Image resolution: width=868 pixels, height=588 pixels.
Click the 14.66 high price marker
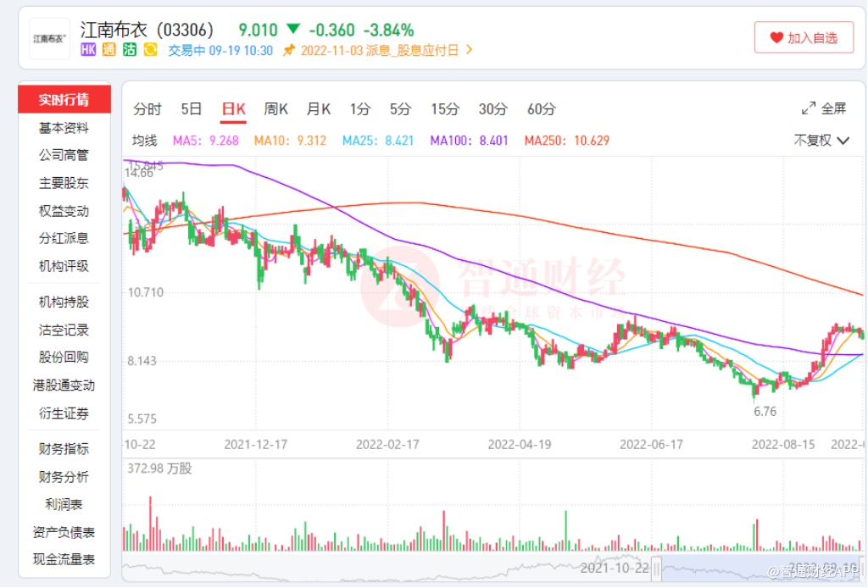(x=139, y=174)
